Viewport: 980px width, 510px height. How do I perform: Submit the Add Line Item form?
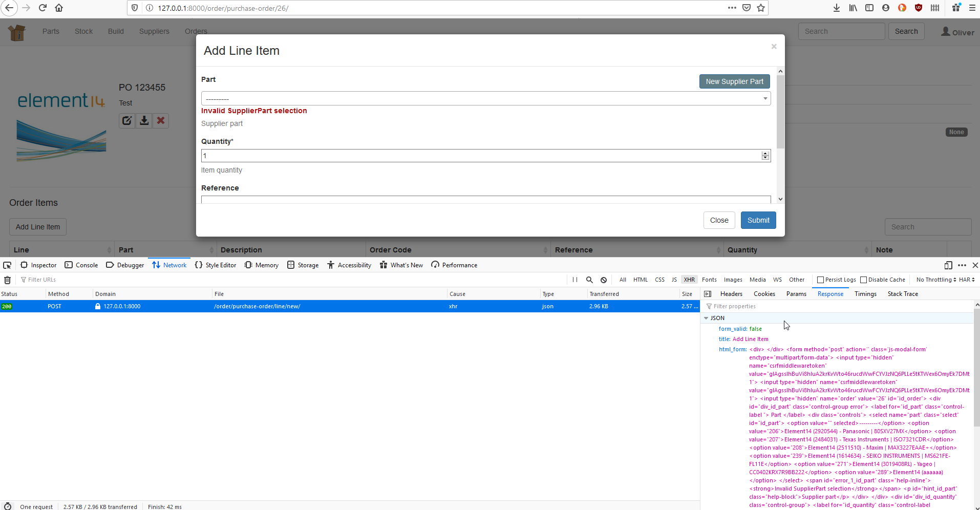click(x=758, y=220)
